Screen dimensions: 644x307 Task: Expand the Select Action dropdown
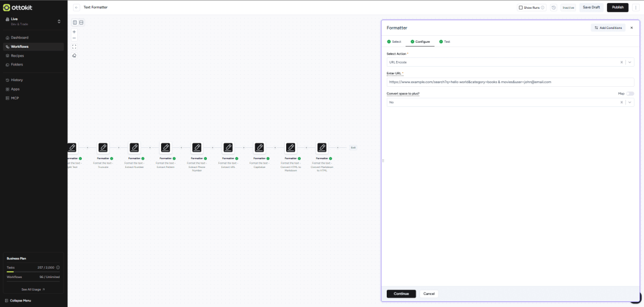point(630,62)
